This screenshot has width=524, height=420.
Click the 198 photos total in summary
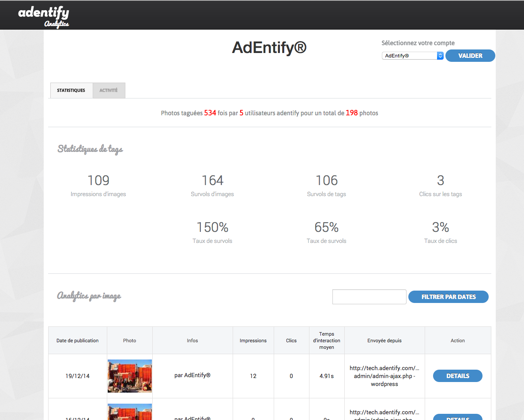pyautogui.click(x=351, y=113)
